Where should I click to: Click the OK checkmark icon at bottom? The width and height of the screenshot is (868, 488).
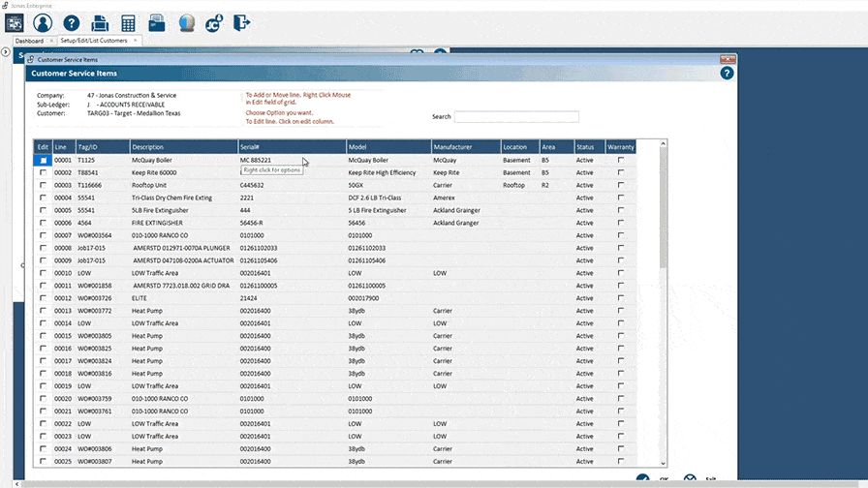click(x=642, y=479)
